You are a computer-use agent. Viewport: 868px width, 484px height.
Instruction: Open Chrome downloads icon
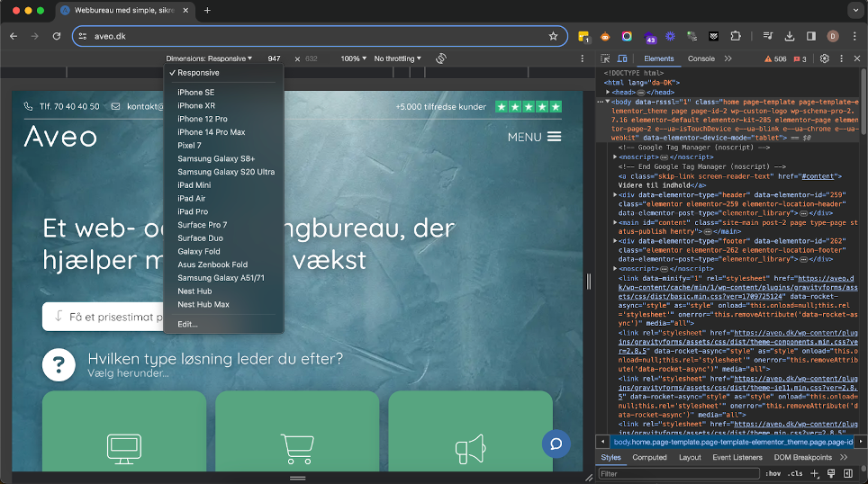(x=790, y=36)
